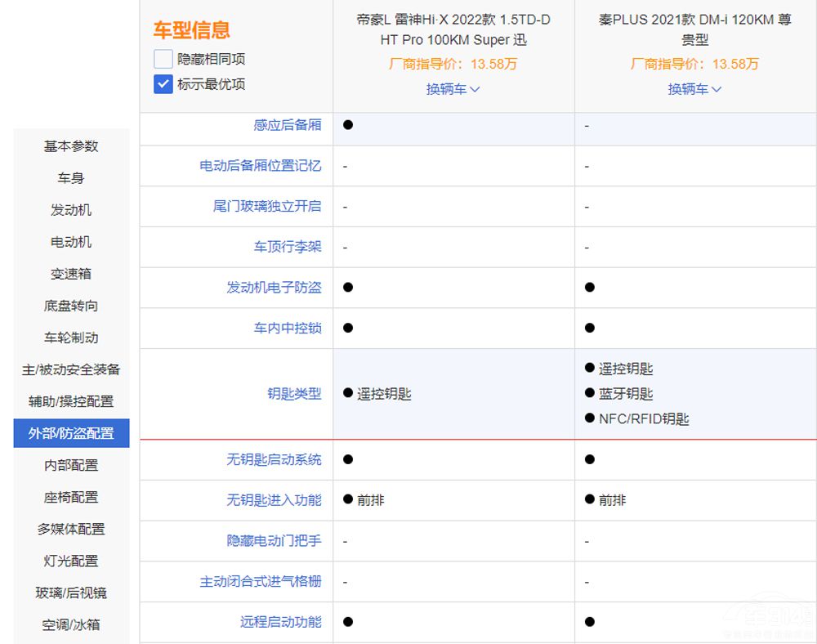Viewport: 817px width, 644px height.
Task: Select the highlighted 外部/防盗配置 tab
Action: (70, 433)
